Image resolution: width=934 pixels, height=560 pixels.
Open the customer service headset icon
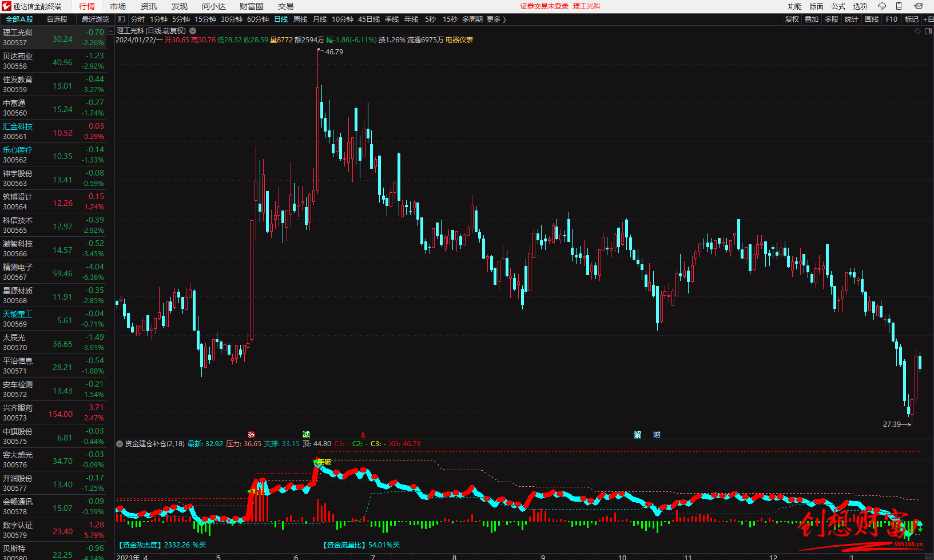(881, 6)
